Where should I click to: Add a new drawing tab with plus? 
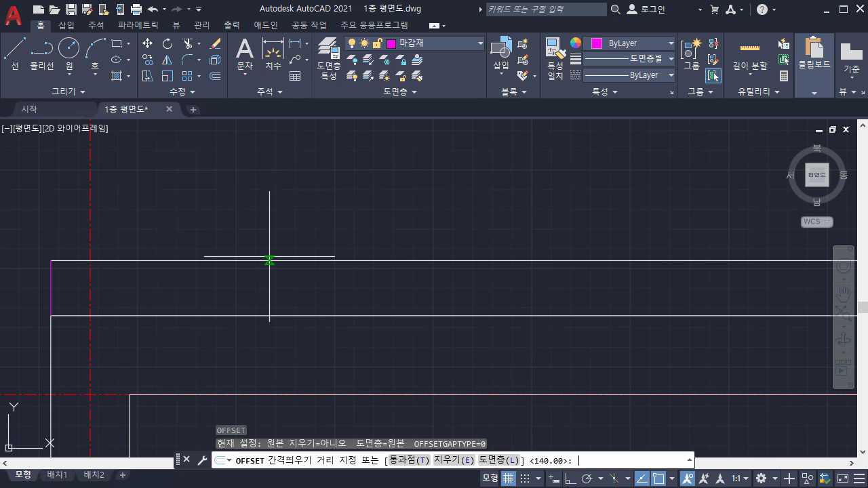[193, 109]
